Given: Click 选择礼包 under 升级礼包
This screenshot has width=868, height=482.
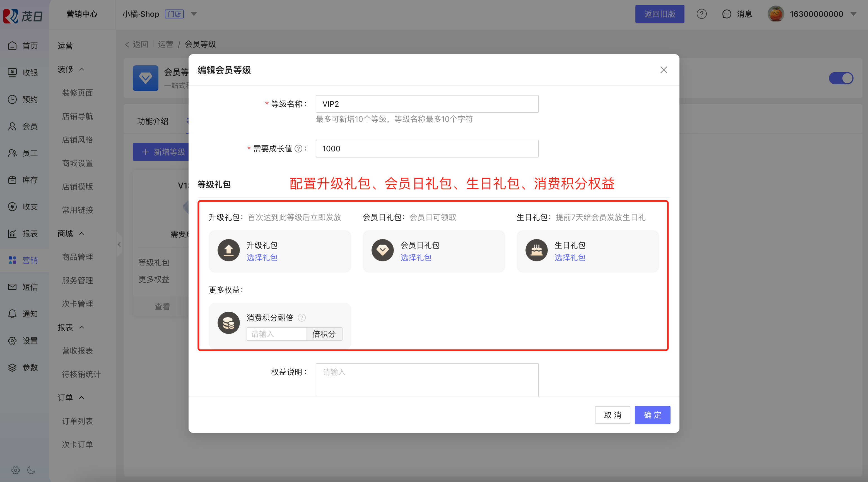Looking at the screenshot, I should [x=262, y=258].
